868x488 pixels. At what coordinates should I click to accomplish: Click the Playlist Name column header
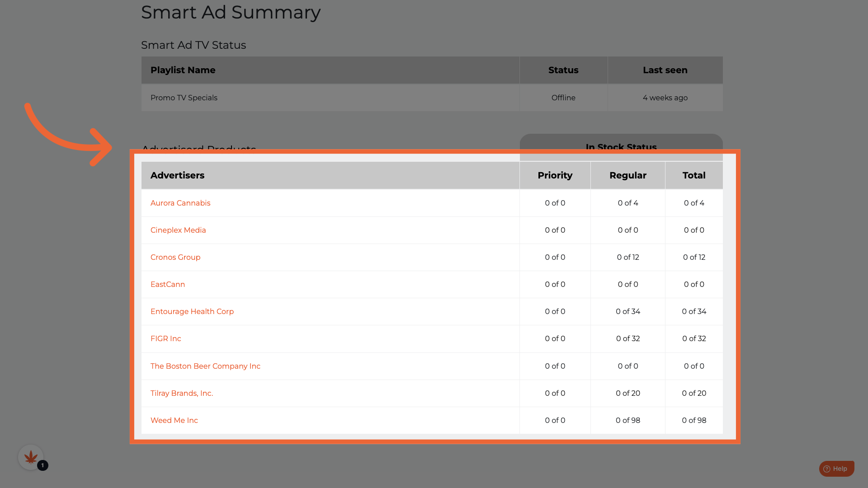coord(183,70)
